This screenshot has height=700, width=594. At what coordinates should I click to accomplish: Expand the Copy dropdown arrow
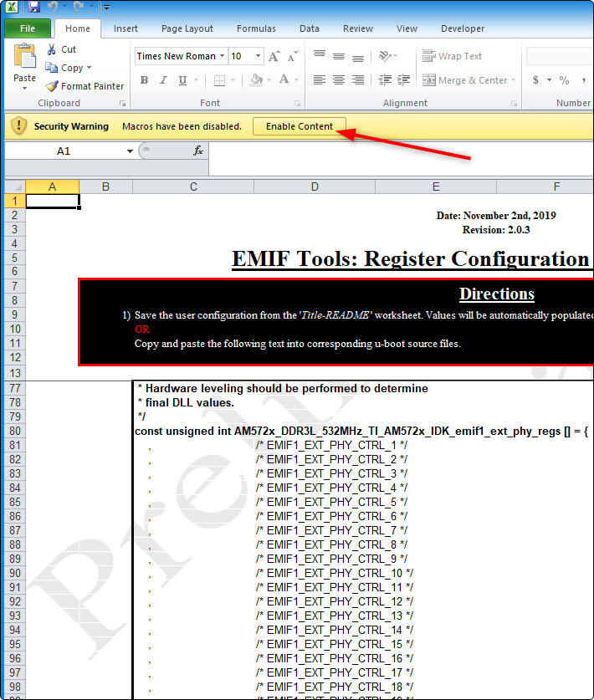pyautogui.click(x=89, y=68)
